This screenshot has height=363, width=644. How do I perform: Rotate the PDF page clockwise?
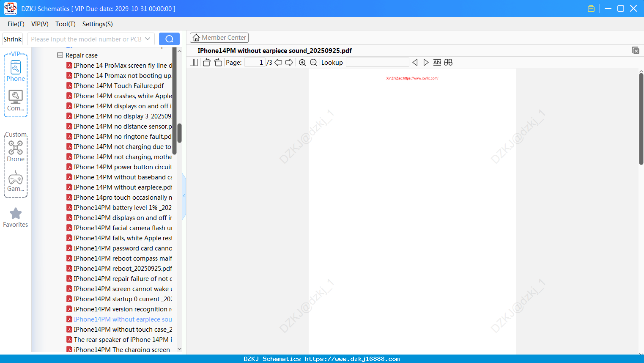pos(218,63)
